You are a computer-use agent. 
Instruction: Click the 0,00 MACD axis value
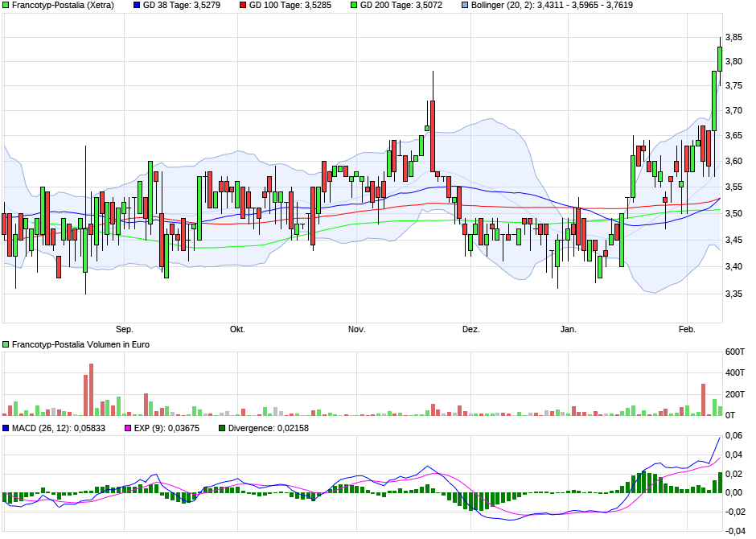point(733,492)
